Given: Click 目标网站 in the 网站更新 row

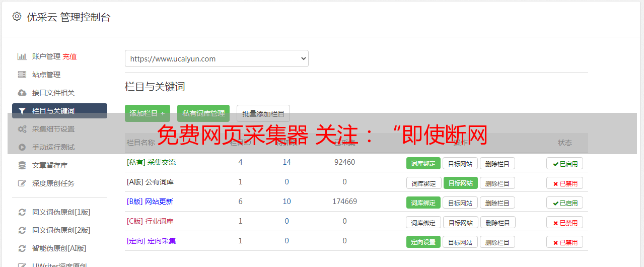Looking at the screenshot, I should pos(460,203).
